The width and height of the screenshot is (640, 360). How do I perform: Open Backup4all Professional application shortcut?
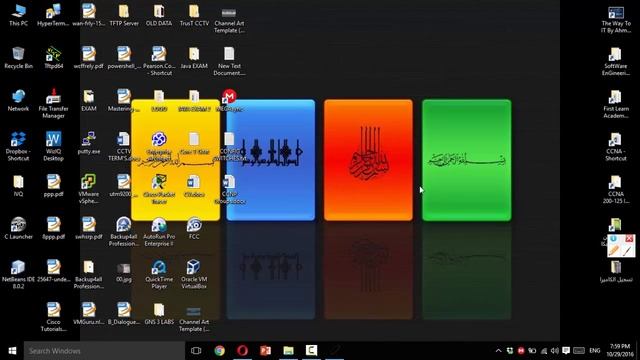pyautogui.click(x=124, y=231)
